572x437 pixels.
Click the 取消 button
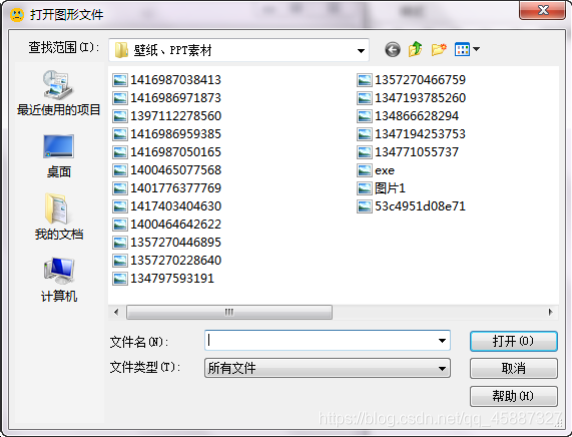coord(514,368)
